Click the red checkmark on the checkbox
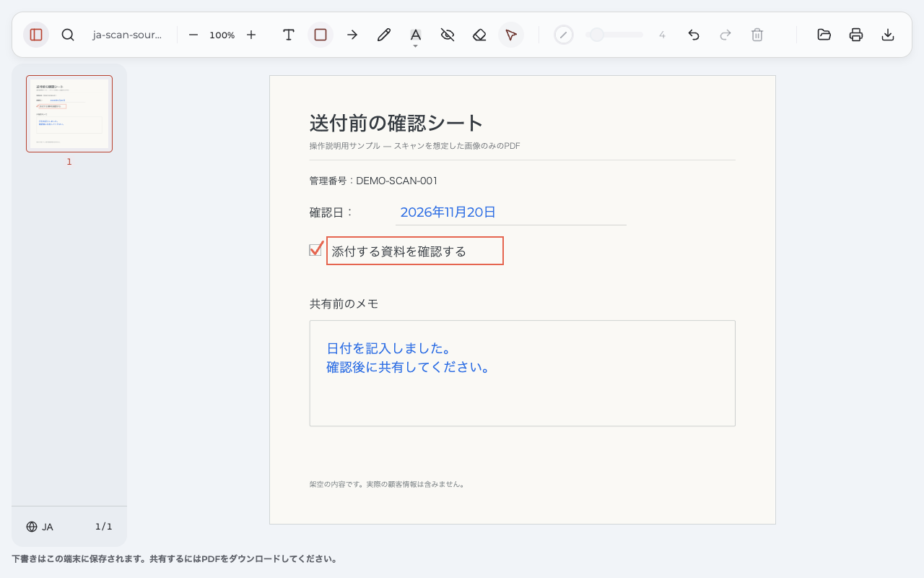 click(x=317, y=248)
